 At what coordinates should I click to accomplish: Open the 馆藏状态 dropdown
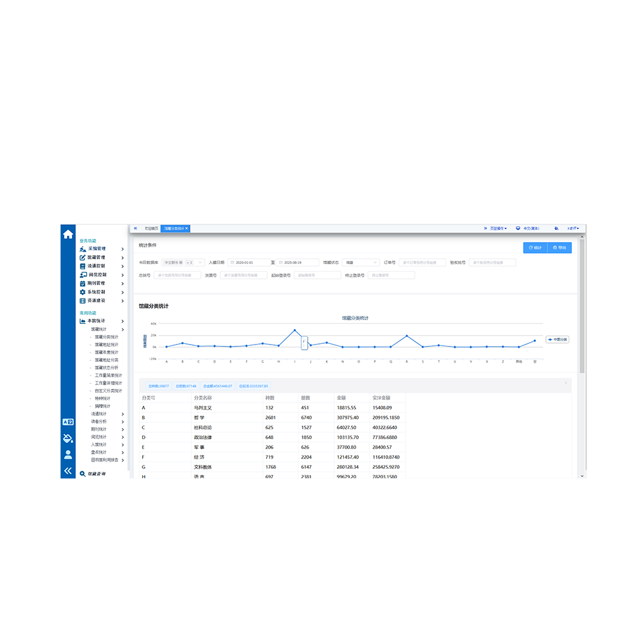(361, 263)
